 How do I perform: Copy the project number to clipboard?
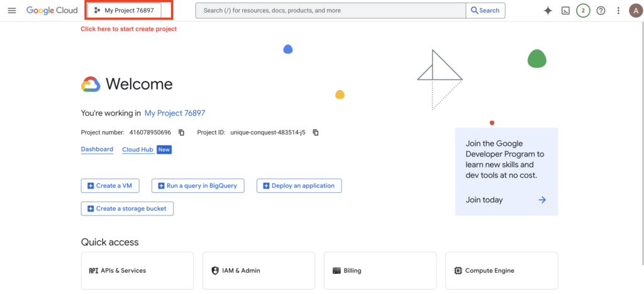(181, 133)
